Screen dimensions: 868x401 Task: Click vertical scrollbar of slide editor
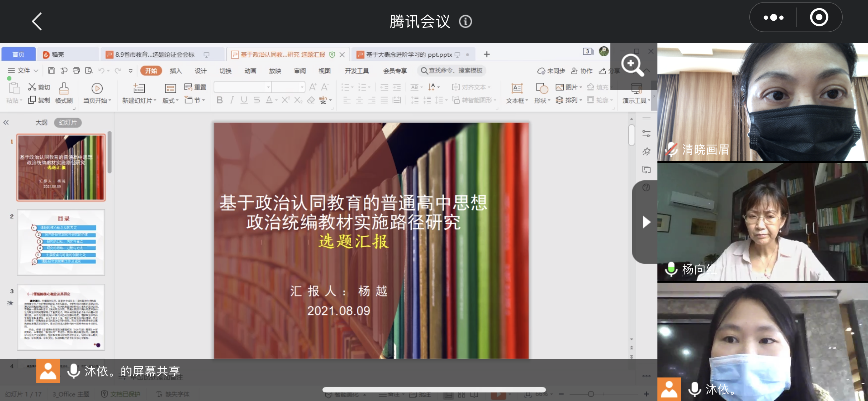[631, 135]
